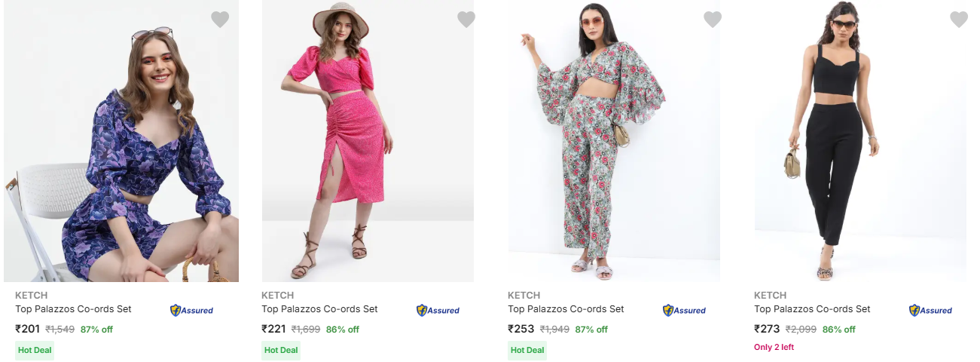Open product title priced at ₹253
The width and height of the screenshot is (980, 362).
566,309
